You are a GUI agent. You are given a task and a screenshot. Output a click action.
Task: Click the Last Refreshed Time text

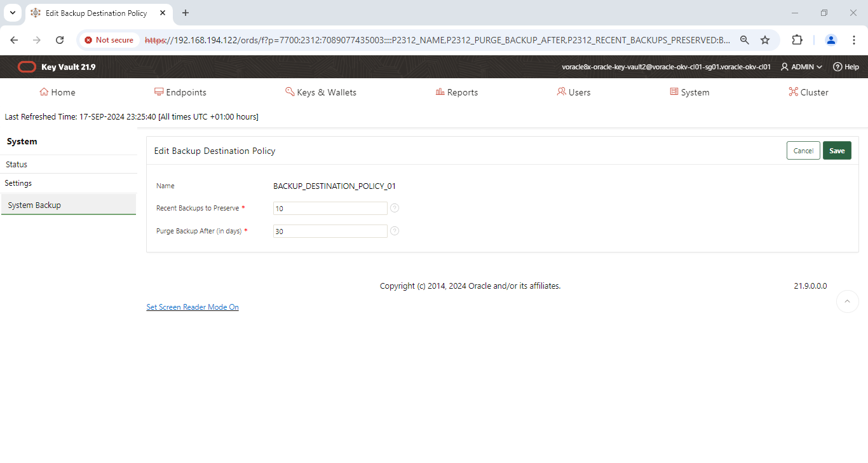132,117
